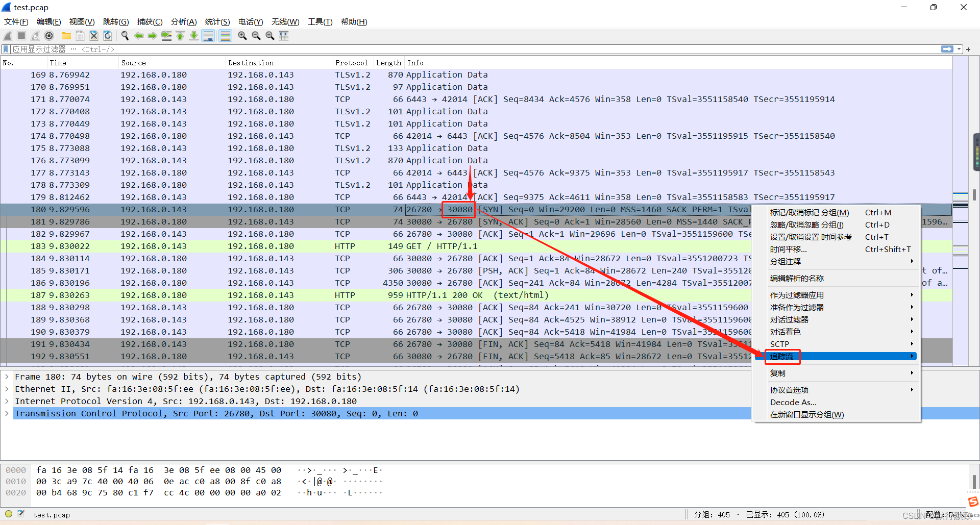
Task: Open expert information status circle
Action: point(9,514)
